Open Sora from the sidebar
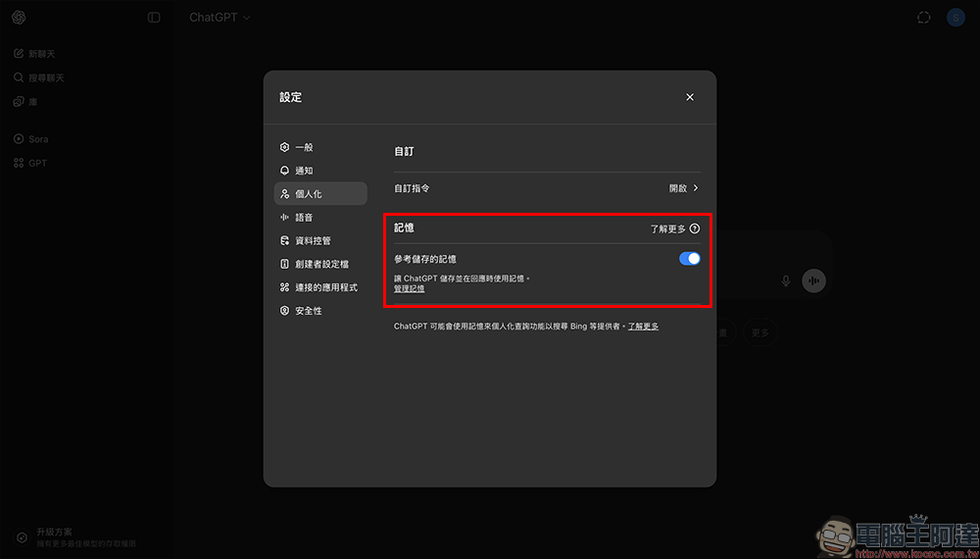This screenshot has width=980, height=559. [31, 139]
